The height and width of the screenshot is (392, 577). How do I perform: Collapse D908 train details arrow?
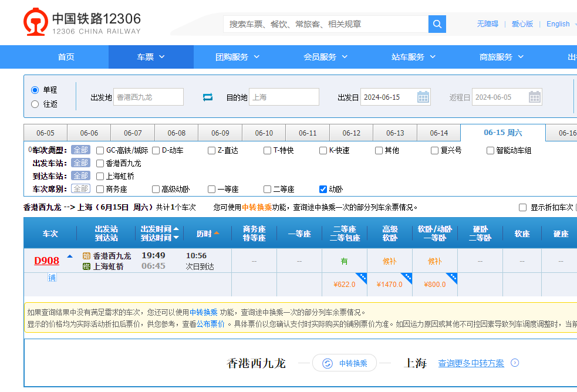(x=70, y=256)
